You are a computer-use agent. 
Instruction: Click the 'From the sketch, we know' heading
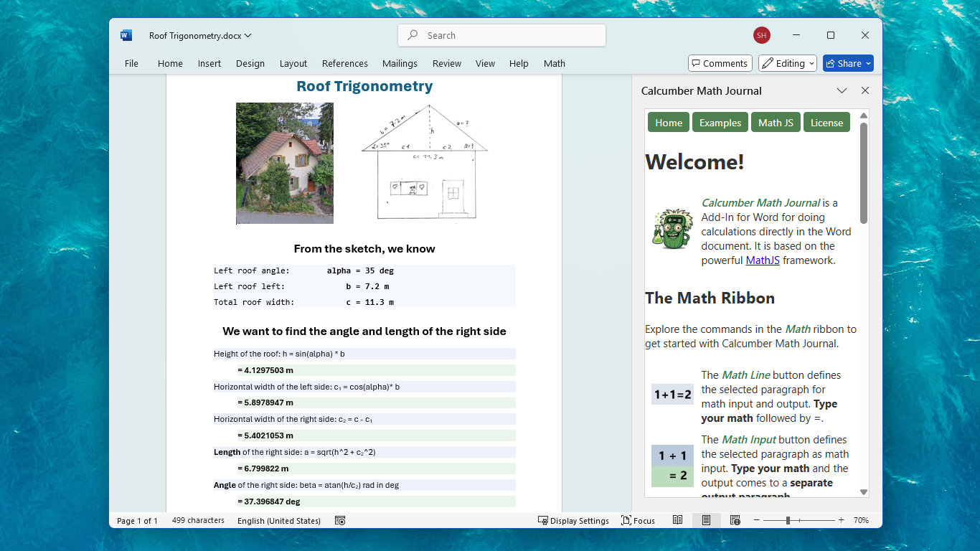point(364,249)
